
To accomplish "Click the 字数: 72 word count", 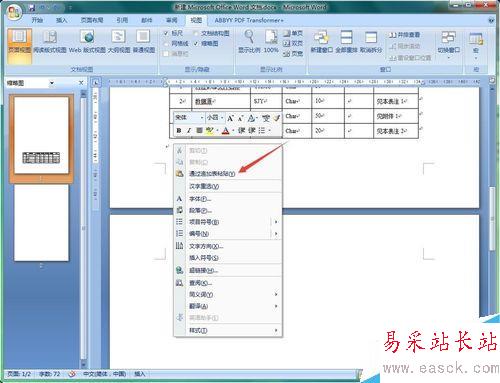I will (x=50, y=374).
